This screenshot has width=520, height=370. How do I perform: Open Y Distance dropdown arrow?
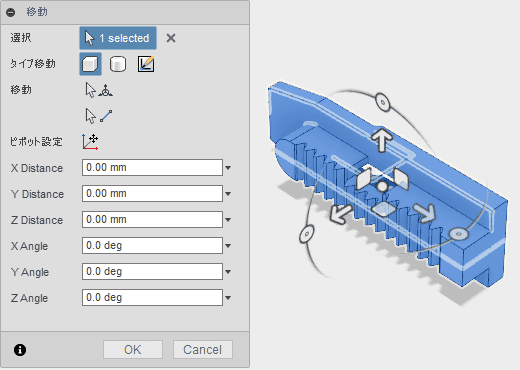(228, 194)
